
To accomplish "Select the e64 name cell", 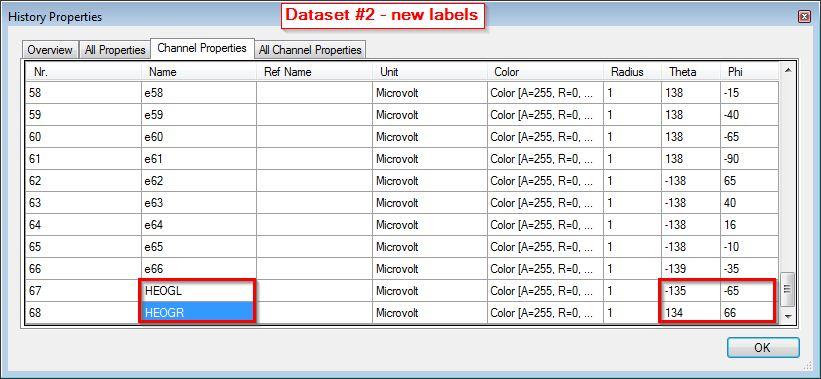I will [199, 225].
